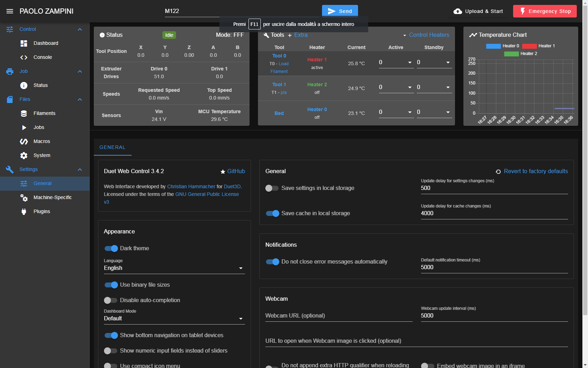Click Upload & Start button
The height and width of the screenshot is (368, 588).
click(x=478, y=11)
